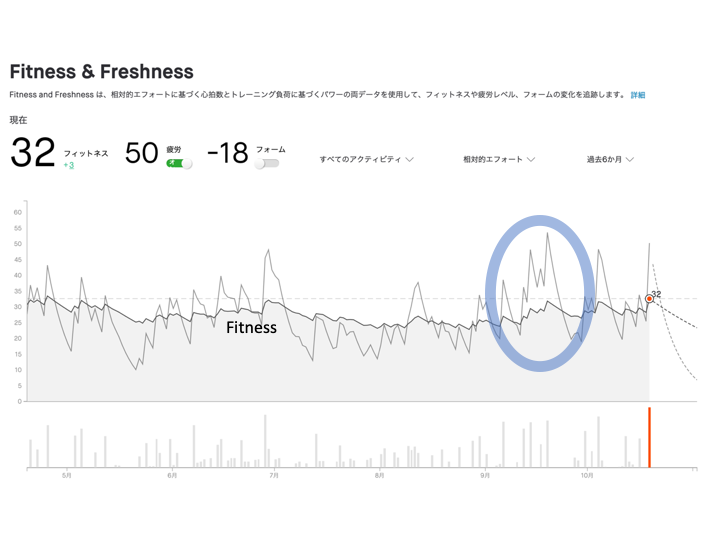Click the 7月 label on the timeline
This screenshot has height=540, width=720.
[x=274, y=475]
